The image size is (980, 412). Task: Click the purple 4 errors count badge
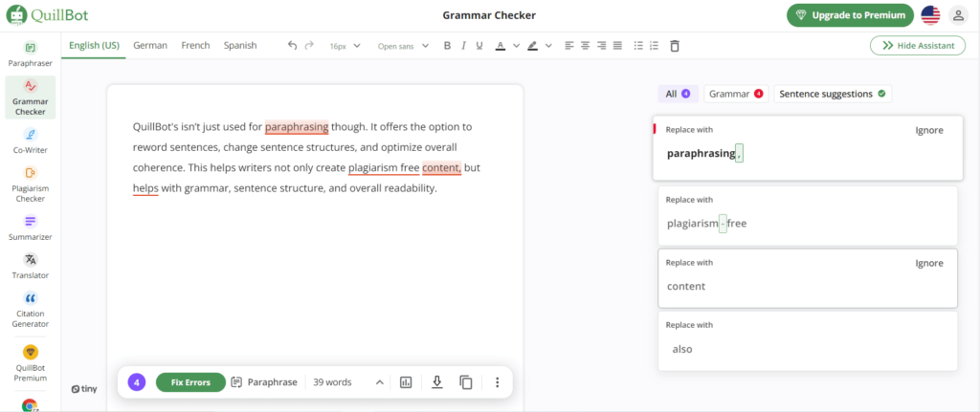coord(137,382)
